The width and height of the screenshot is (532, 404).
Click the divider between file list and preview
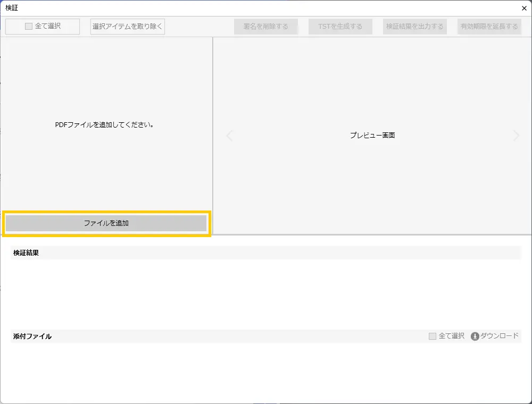[213, 136]
